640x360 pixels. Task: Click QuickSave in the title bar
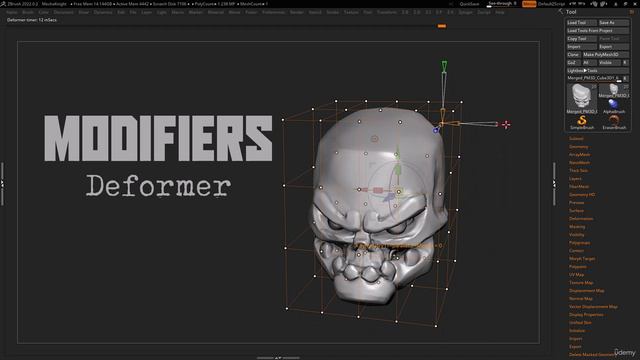(x=469, y=4)
